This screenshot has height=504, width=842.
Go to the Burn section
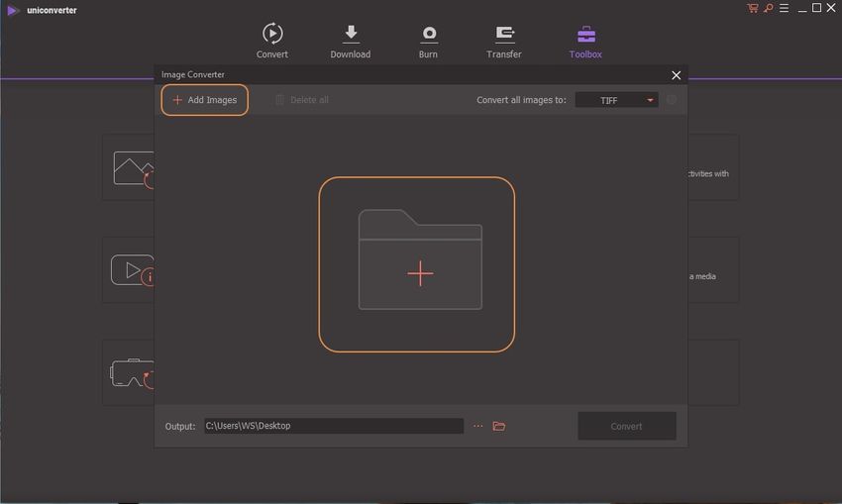point(429,41)
